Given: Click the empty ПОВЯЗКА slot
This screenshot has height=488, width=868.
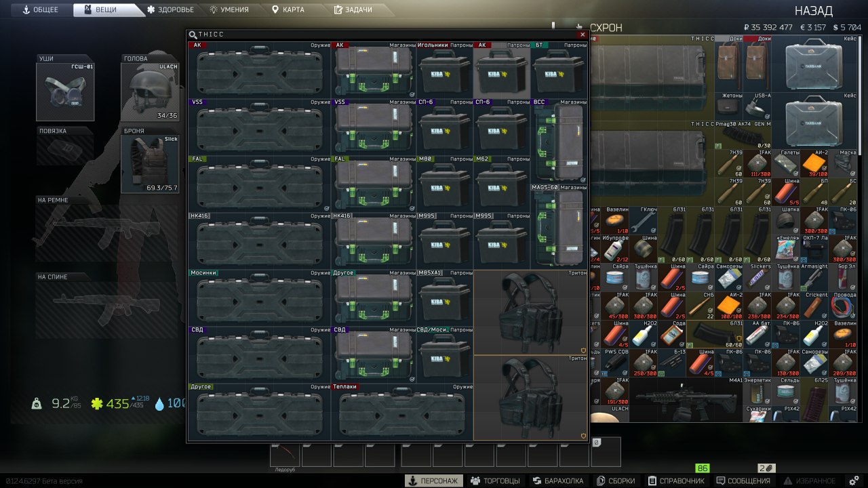Looking at the screenshot, I should click(x=65, y=150).
